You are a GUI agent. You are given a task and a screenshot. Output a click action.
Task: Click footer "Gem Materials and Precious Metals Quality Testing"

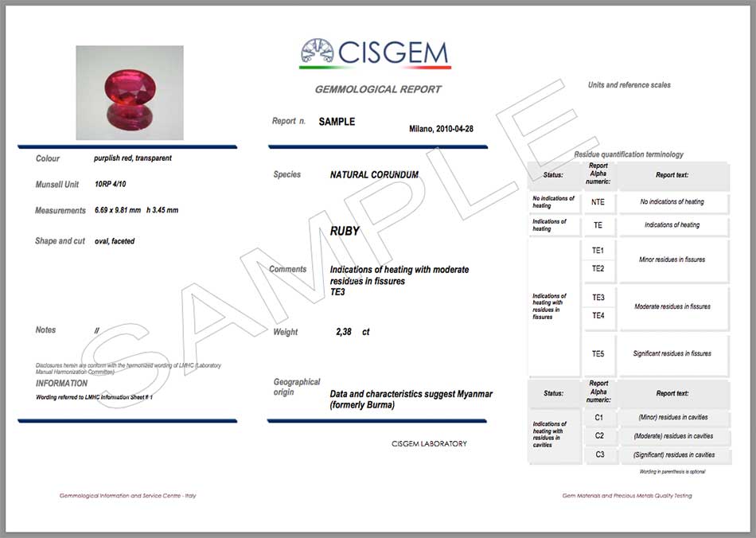tap(627, 496)
